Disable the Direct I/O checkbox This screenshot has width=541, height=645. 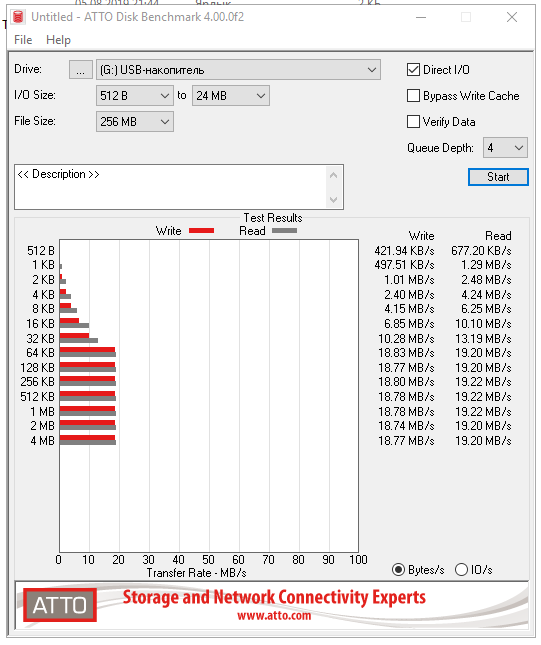coord(413,70)
